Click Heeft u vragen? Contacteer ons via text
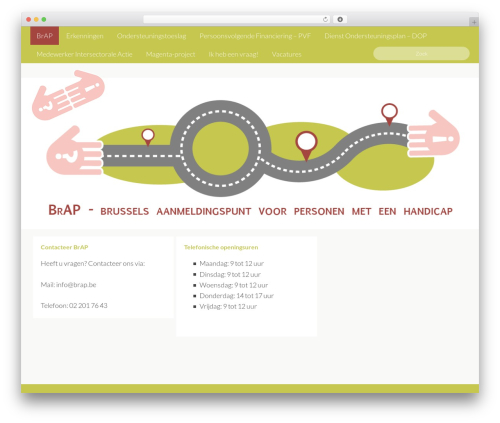Image resolution: width=500 pixels, height=423 pixels. click(93, 263)
